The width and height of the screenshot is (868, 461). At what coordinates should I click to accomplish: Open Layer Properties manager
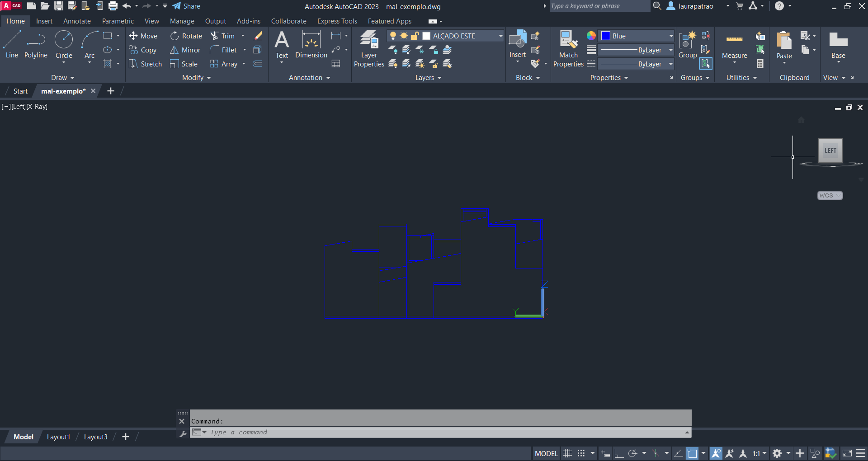tap(369, 49)
